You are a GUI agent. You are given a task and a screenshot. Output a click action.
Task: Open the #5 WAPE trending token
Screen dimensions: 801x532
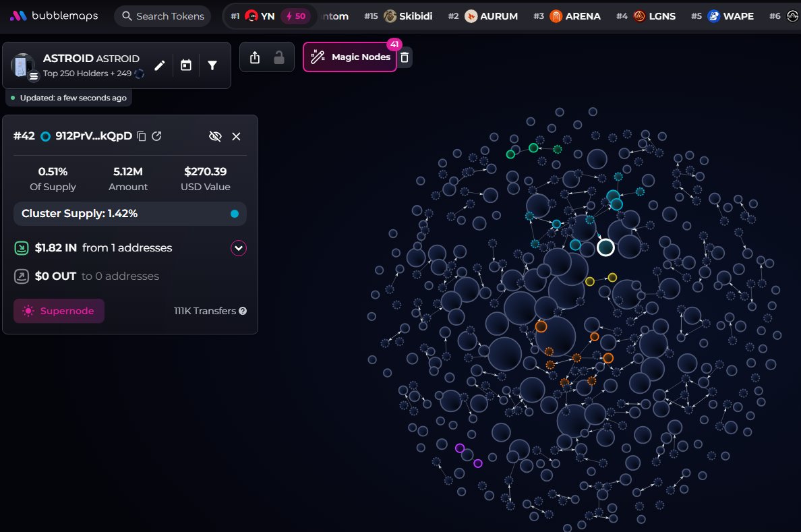[x=722, y=16]
